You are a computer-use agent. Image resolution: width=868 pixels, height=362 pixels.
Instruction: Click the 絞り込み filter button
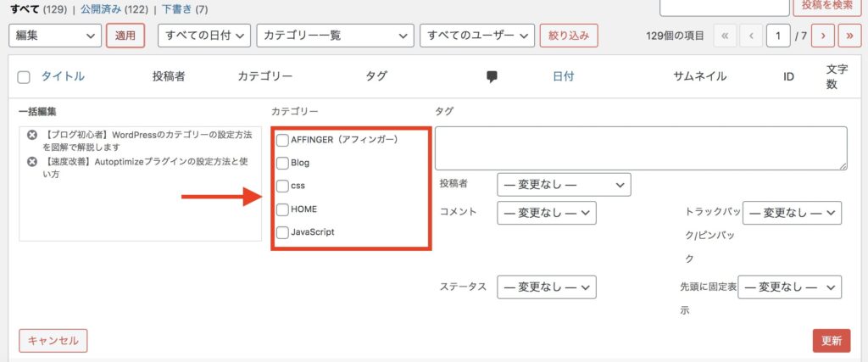coord(569,36)
